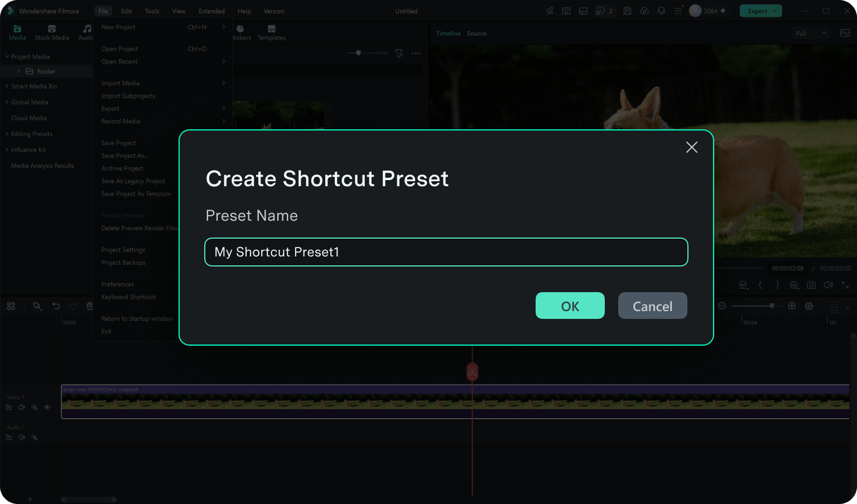857x504 pixels.
Task: Cancel the Create Shortcut Preset dialog
Action: [652, 306]
